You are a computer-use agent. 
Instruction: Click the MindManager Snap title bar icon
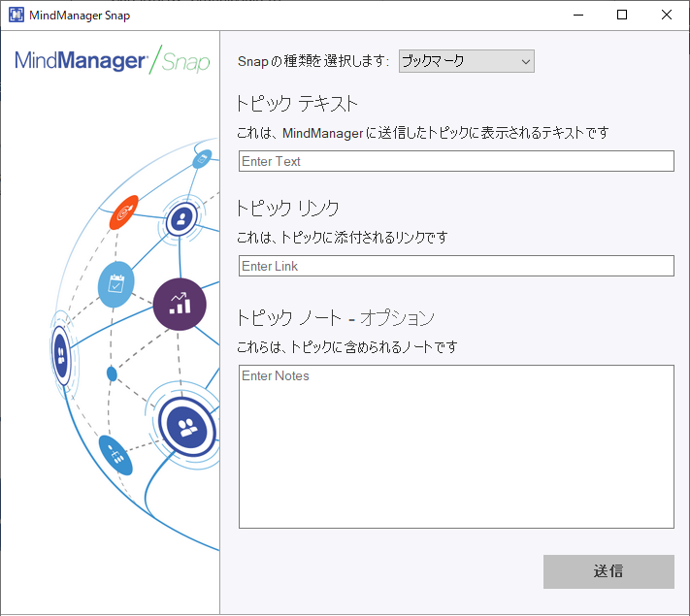click(x=16, y=15)
